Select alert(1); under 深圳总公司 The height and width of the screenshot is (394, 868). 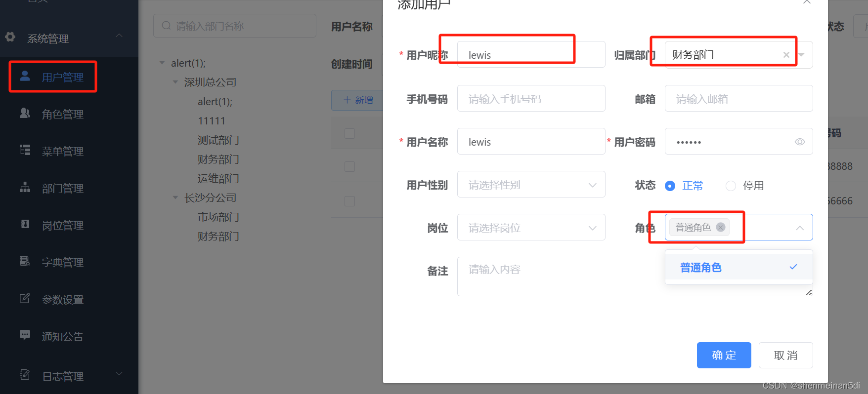coord(215,102)
